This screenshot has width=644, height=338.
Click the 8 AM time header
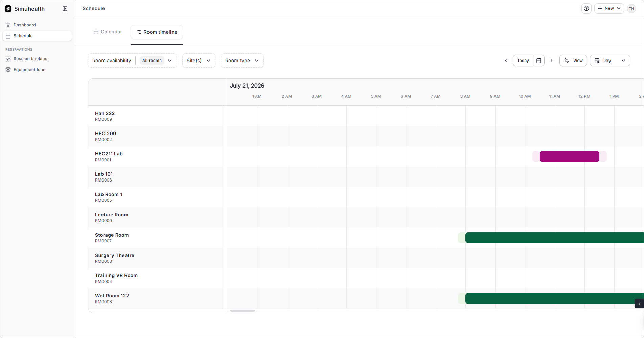point(465,96)
